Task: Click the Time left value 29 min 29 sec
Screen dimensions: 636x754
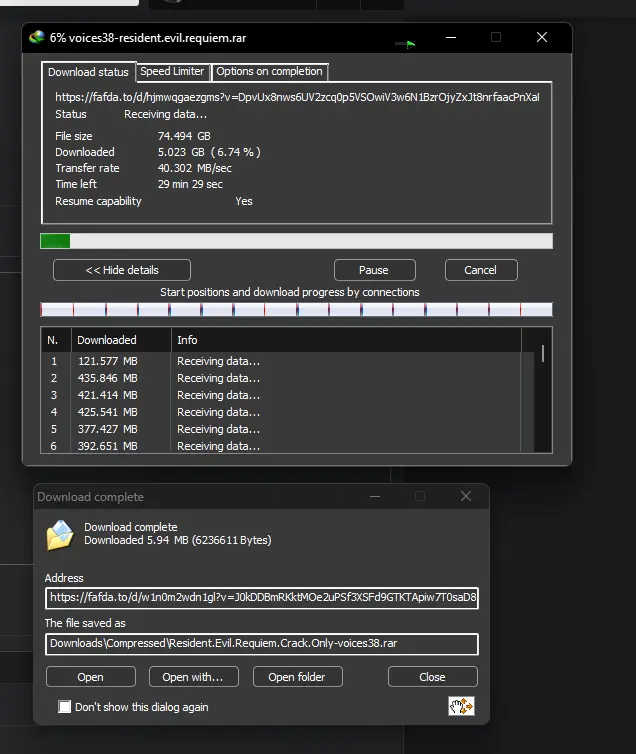Action: point(190,184)
